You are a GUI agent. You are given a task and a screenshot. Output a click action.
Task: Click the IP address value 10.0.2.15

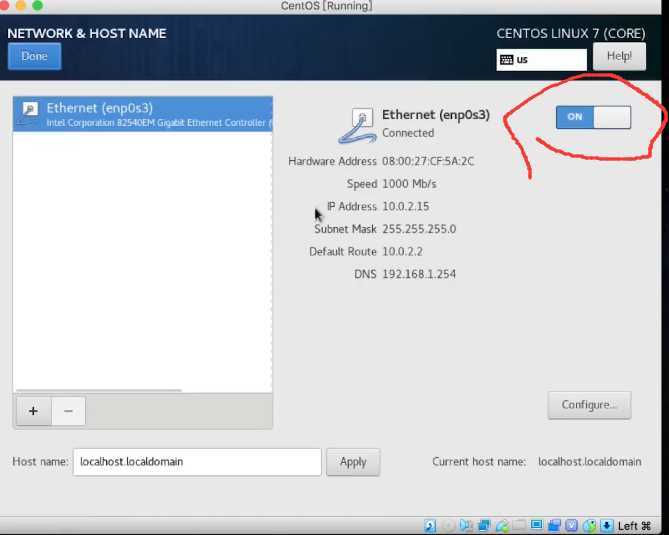coord(406,206)
